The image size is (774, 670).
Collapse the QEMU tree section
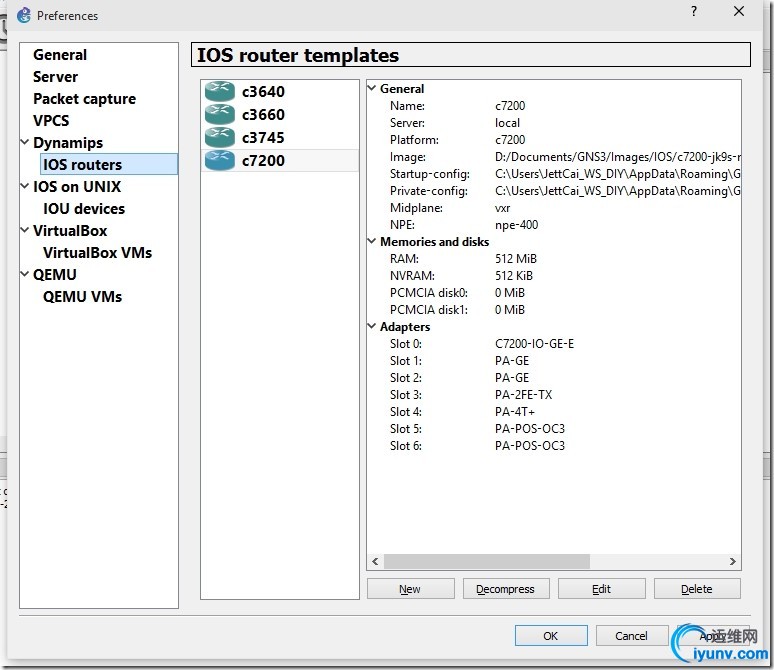[25, 274]
